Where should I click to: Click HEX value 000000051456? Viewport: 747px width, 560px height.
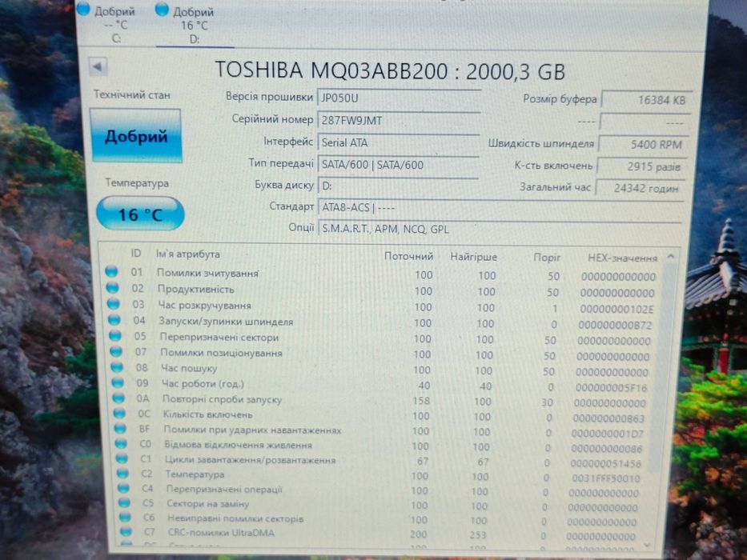click(605, 463)
